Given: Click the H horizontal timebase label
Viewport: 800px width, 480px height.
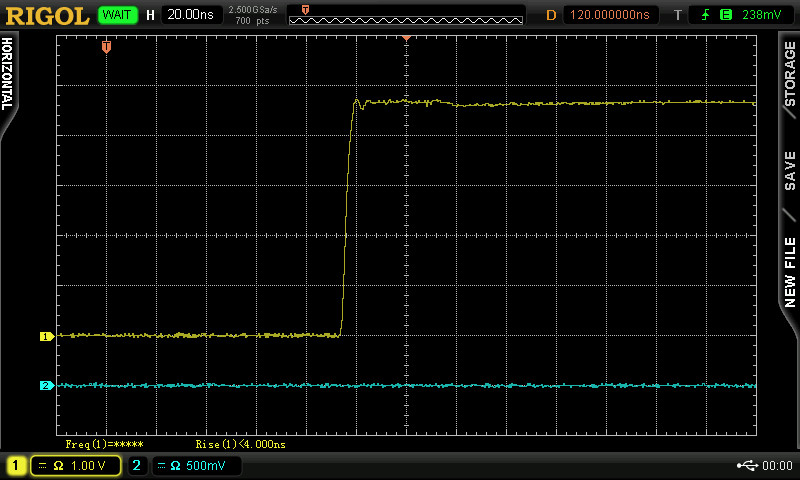Looking at the screenshot, I should [150, 15].
